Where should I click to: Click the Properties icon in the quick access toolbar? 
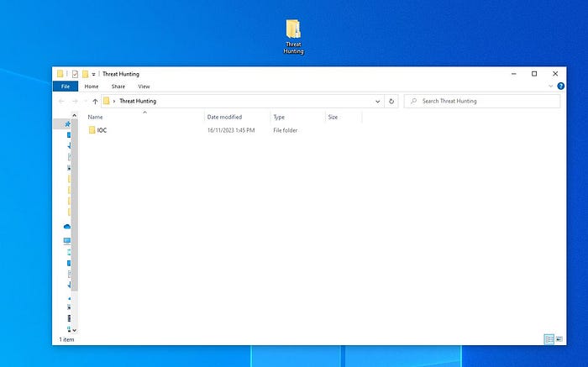[x=75, y=74]
